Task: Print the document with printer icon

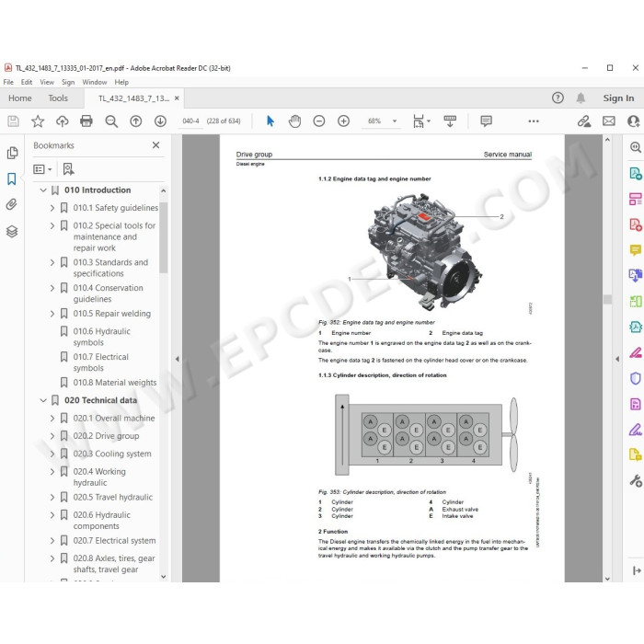Action: 86,121
